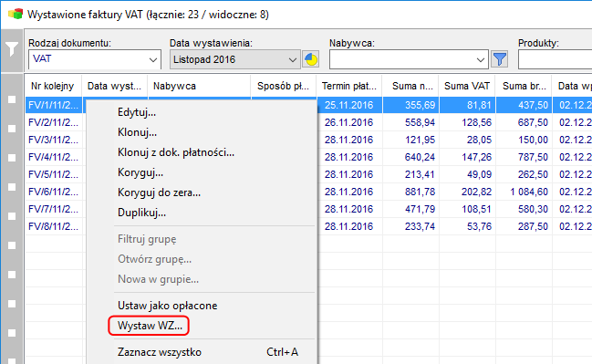Click the Nr kolejny column header
This screenshot has height=364, width=592.
pyautogui.click(x=53, y=86)
